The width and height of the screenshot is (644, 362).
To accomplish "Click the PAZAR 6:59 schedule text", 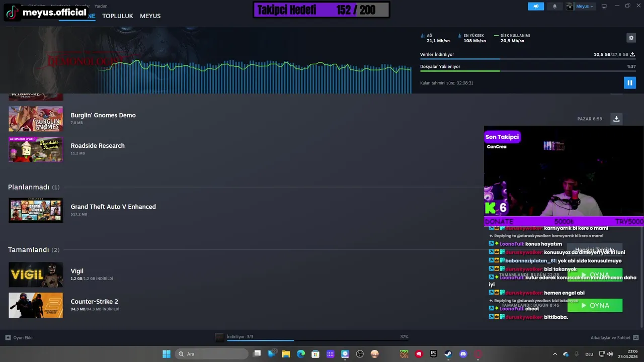I will pos(590,119).
